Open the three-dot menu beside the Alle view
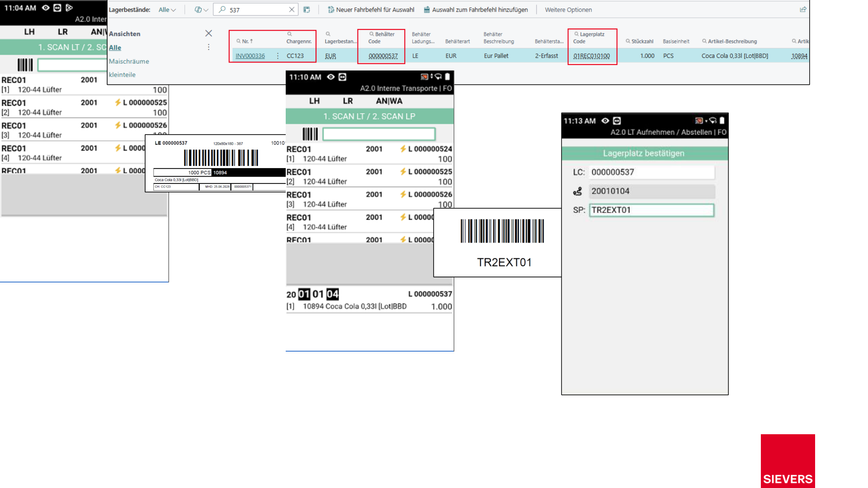 pyautogui.click(x=208, y=47)
